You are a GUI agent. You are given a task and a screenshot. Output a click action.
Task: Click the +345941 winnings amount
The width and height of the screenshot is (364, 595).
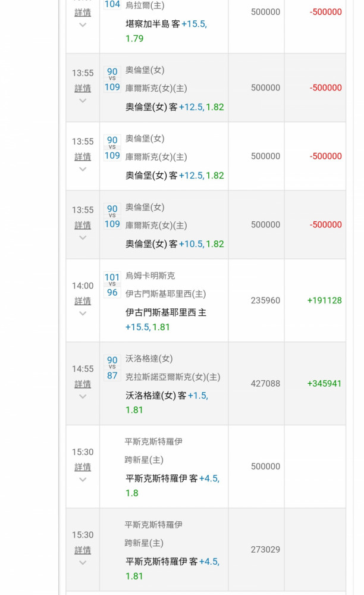click(x=324, y=384)
